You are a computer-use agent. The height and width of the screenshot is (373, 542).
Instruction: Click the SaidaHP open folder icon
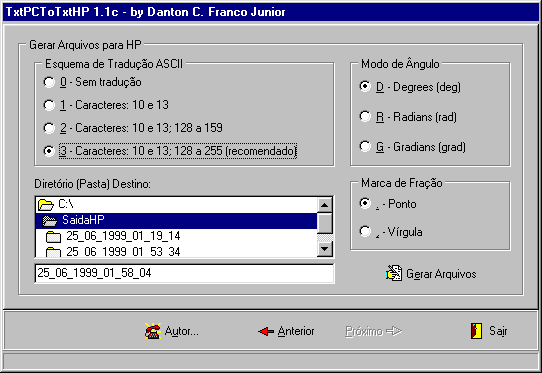click(50, 220)
